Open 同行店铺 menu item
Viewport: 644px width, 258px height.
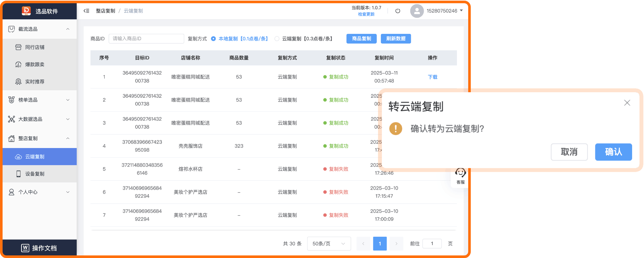[40, 47]
